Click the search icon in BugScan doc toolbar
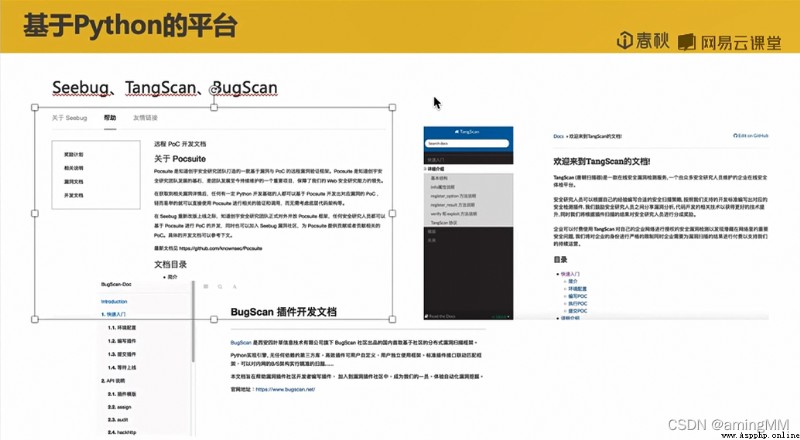This screenshot has height=440, width=800. click(x=220, y=287)
